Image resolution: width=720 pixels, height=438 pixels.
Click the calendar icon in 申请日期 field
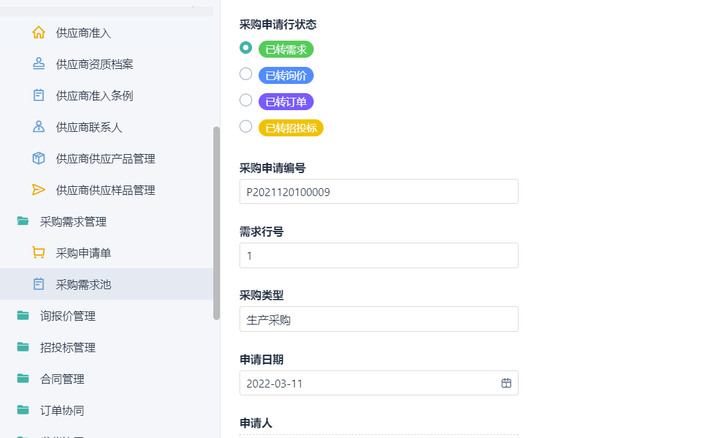[x=506, y=383]
